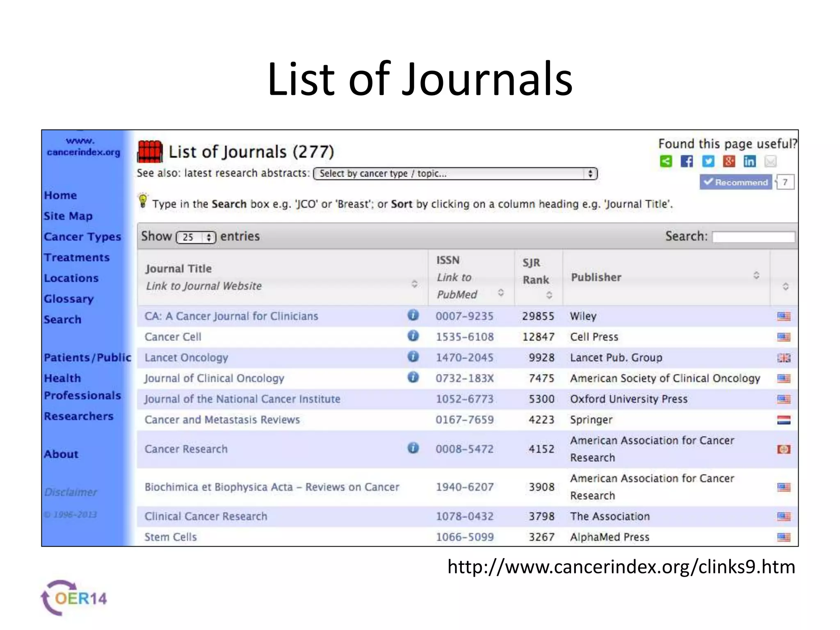Viewport: 840px width, 630px height.
Task: Click the email envelope share icon
Action: coord(771,161)
